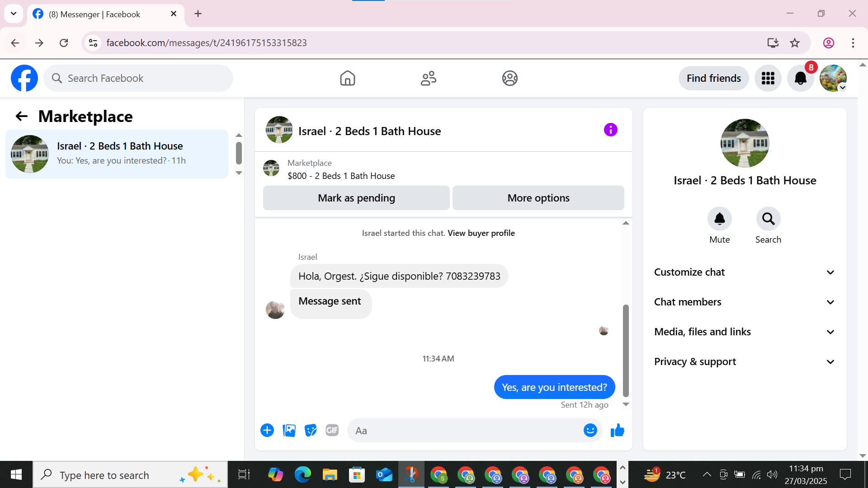This screenshot has height=488, width=868.
Task: Open the emoji picker
Action: 590,430
